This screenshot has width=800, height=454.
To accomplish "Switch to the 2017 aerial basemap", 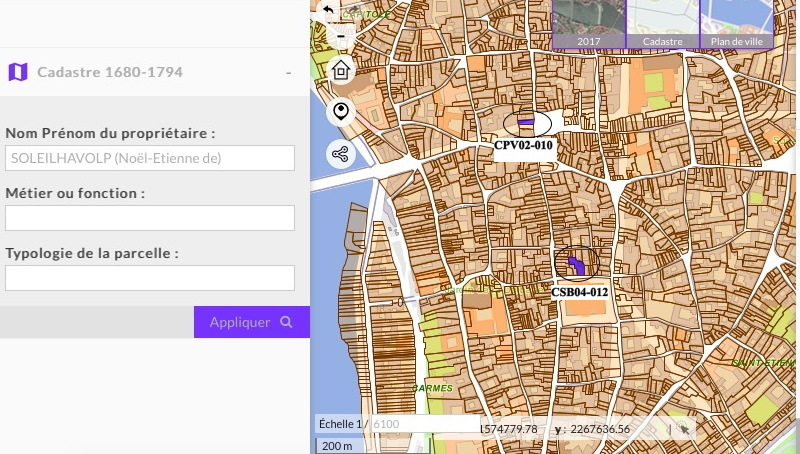I will coord(588,24).
